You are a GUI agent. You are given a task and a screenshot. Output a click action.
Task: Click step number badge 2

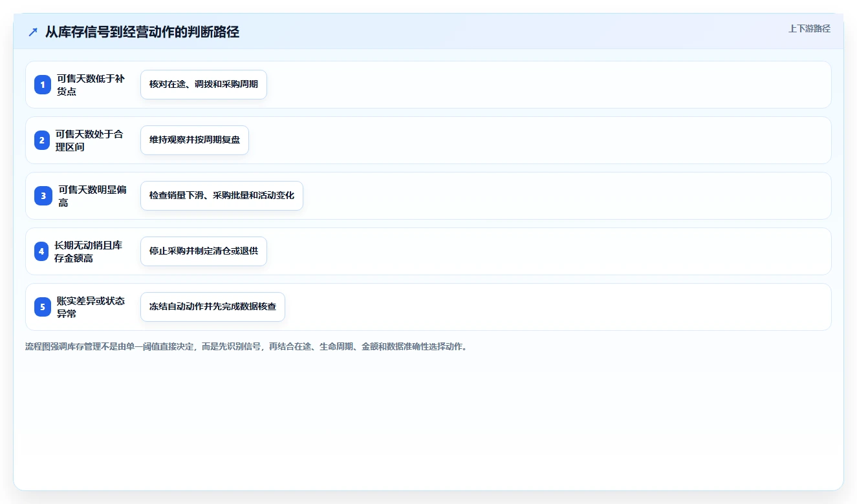43,140
